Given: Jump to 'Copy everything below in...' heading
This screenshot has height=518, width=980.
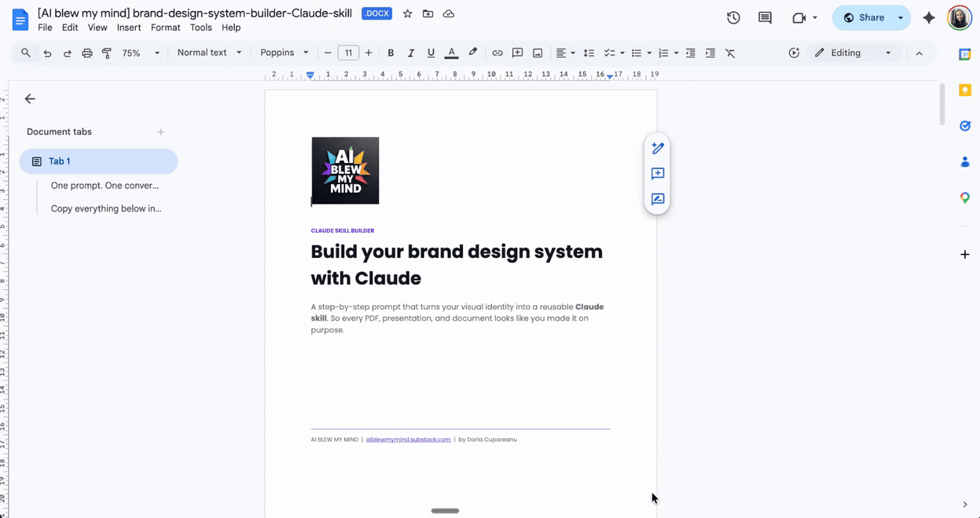Looking at the screenshot, I should click(x=106, y=209).
